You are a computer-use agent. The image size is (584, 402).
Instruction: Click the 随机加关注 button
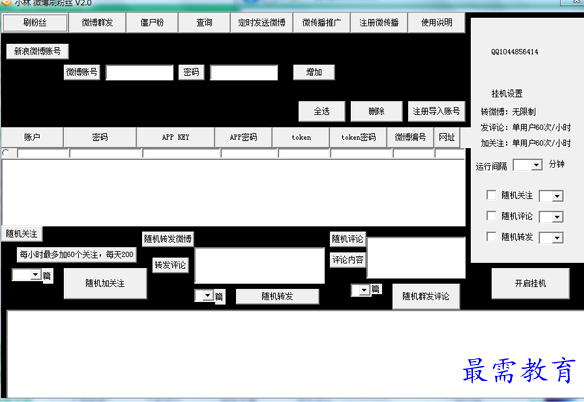pyautogui.click(x=105, y=283)
